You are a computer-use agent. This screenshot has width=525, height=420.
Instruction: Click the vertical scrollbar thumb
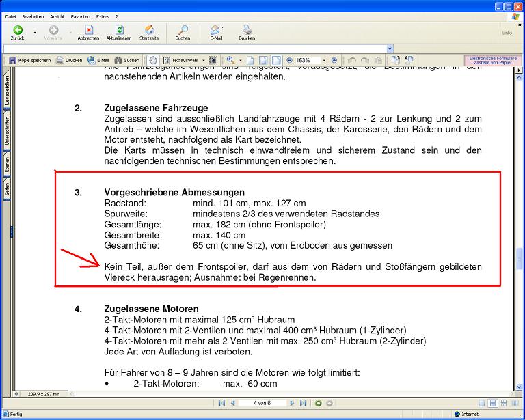[x=519, y=259]
